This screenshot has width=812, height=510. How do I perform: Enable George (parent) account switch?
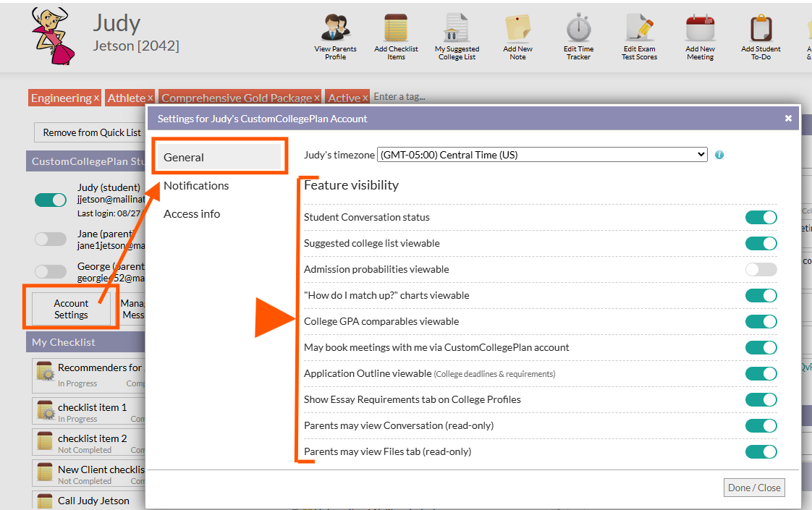pos(51,271)
